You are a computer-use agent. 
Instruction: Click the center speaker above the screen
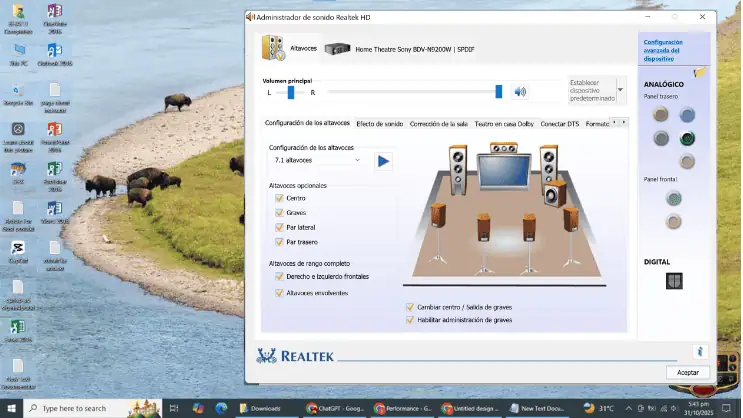pyautogui.click(x=504, y=148)
